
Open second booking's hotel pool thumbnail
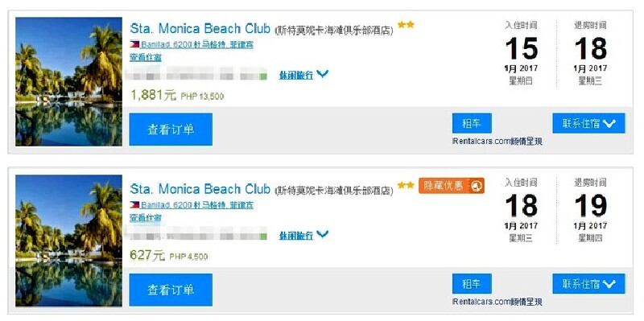click(x=69, y=241)
